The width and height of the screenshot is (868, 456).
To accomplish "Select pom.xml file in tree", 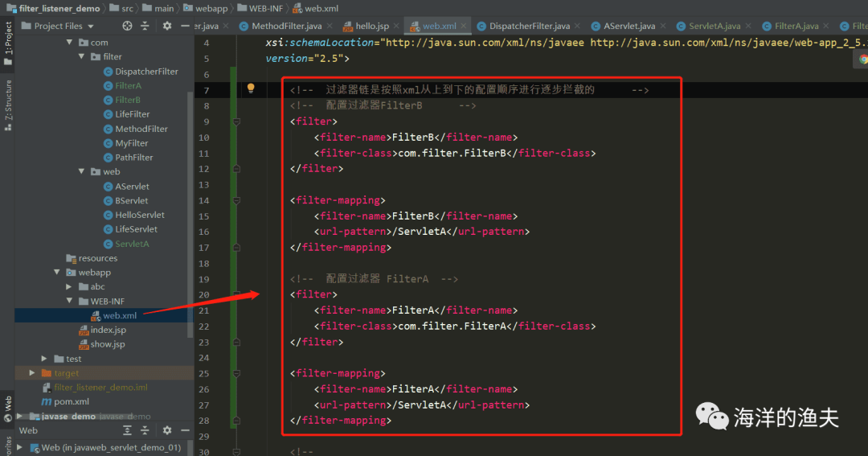I will (x=65, y=401).
